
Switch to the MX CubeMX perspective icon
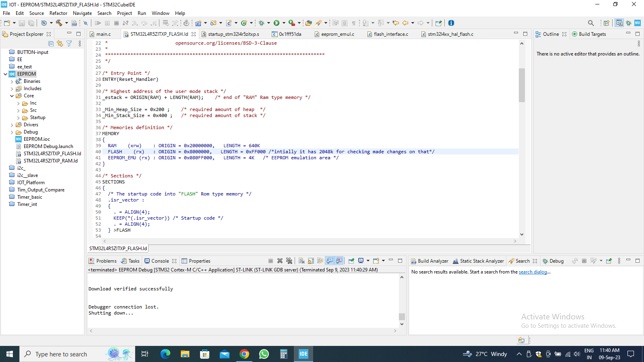coord(638,23)
